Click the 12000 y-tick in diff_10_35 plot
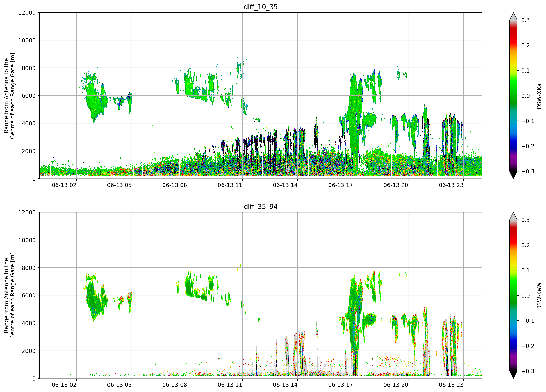The width and height of the screenshot is (546, 392). 27,13
